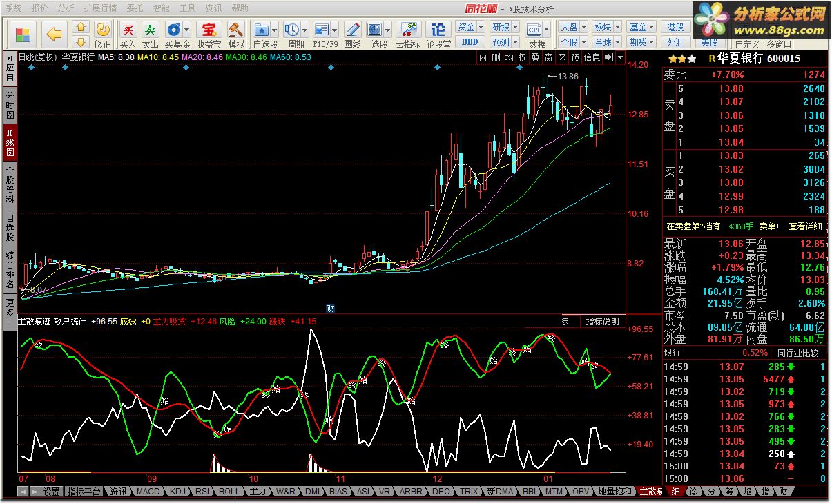This screenshot has height=504, width=832.
Task: Select the 筹 tab at bottom right
Action: click(x=729, y=492)
